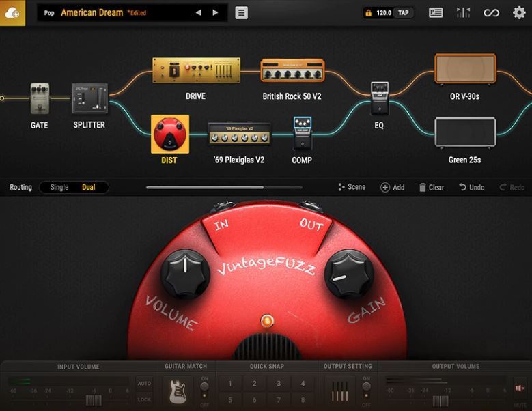Select Quick Snap slot 1
The height and width of the screenshot is (411, 532).
point(229,384)
